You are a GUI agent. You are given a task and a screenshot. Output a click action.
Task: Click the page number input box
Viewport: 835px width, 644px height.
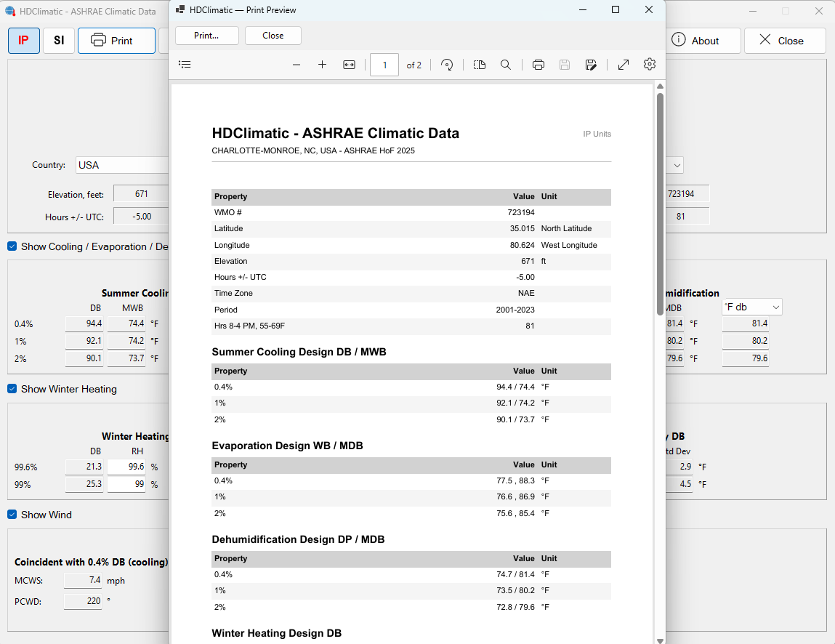point(384,65)
